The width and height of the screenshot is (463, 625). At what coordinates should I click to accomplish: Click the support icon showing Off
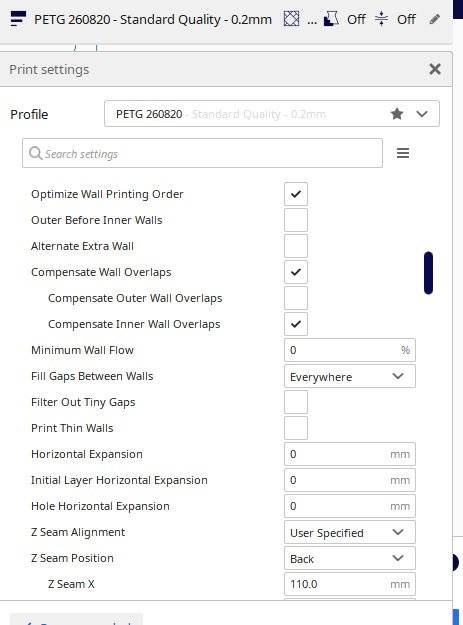[x=331, y=18]
